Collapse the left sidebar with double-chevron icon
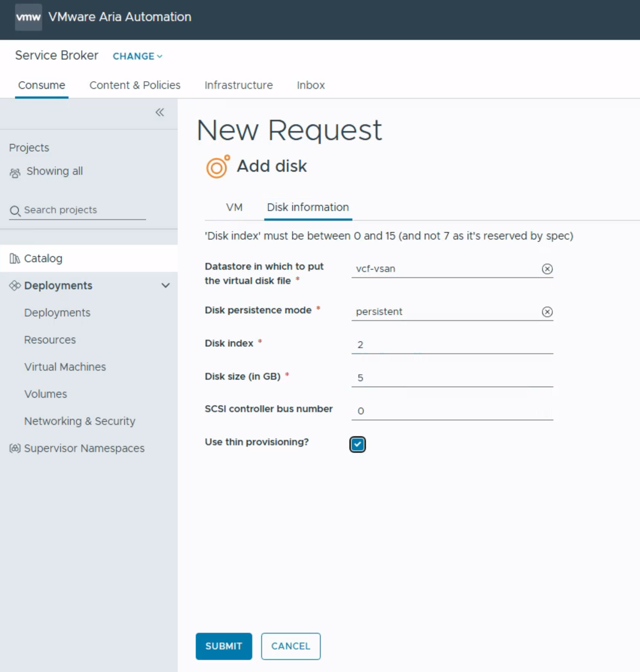The height and width of the screenshot is (672, 640). pos(160,112)
